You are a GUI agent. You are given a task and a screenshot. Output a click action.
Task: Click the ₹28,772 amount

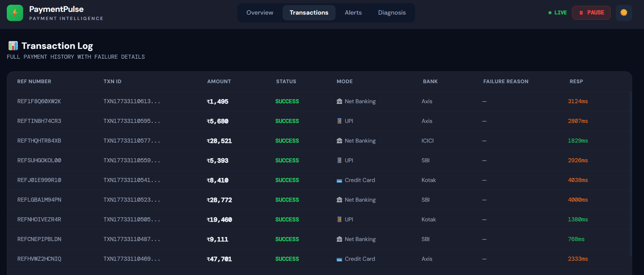click(x=219, y=200)
